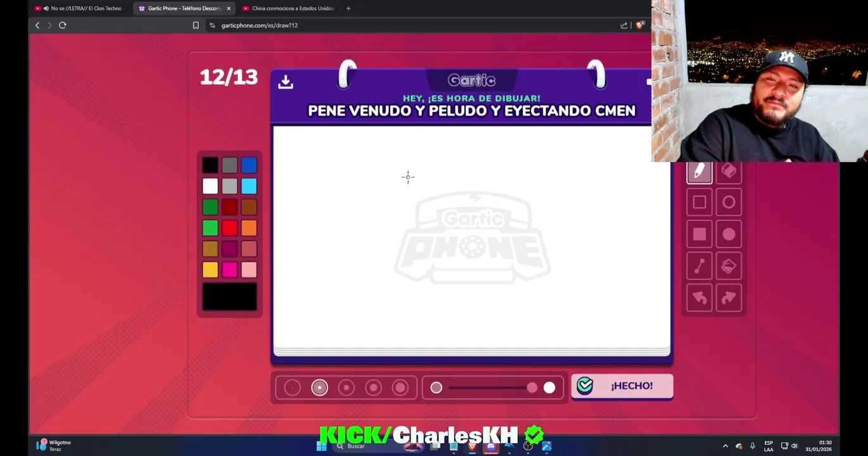Click on the white drawing canvas
Image resolution: width=868 pixels, height=456 pixels.
click(471, 237)
